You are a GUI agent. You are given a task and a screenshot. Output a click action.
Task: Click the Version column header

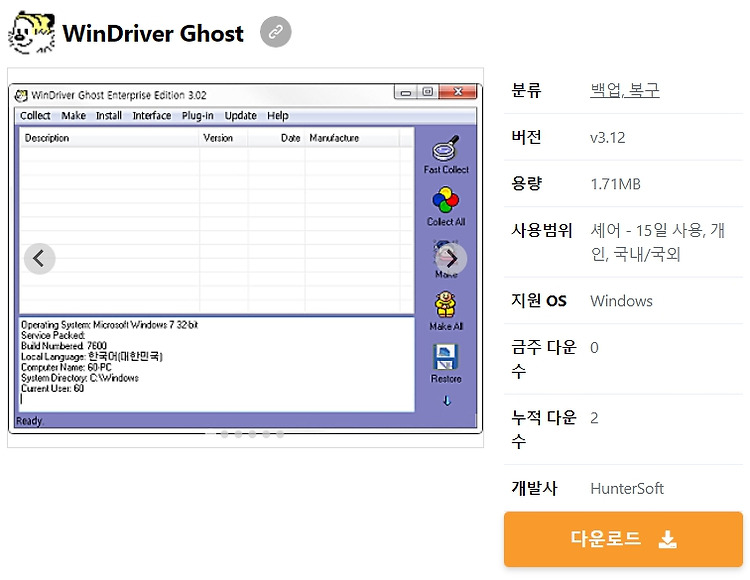pos(223,138)
